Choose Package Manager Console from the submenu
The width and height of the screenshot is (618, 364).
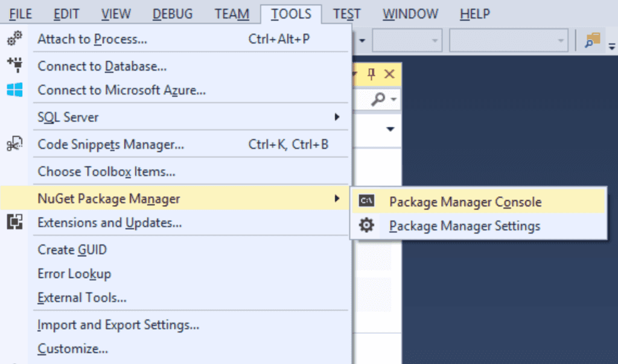466,202
